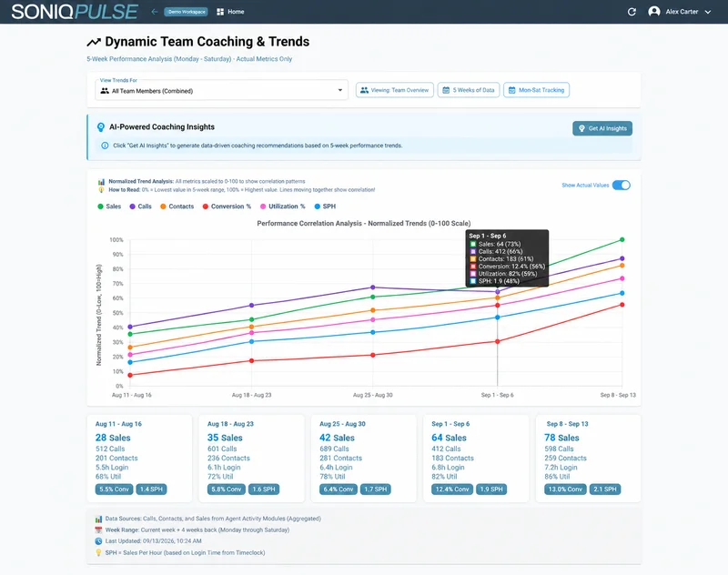Open the View Trends For dropdown
This screenshot has height=575, width=728.
pos(221,90)
